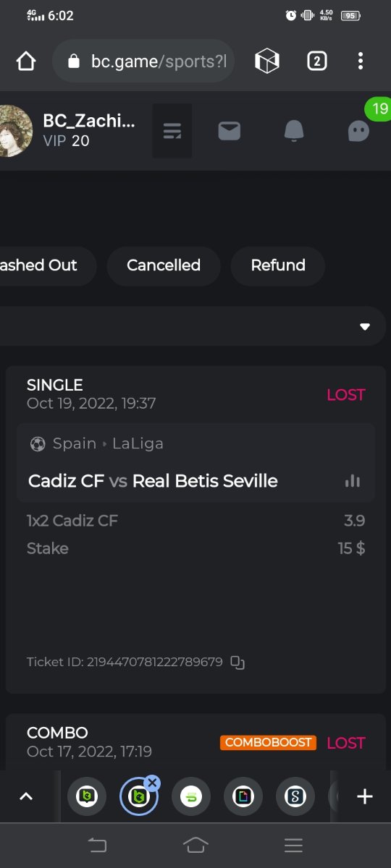Screen dimensions: 391x868
Task: Close the highlighted bottom tab
Action: (152, 783)
